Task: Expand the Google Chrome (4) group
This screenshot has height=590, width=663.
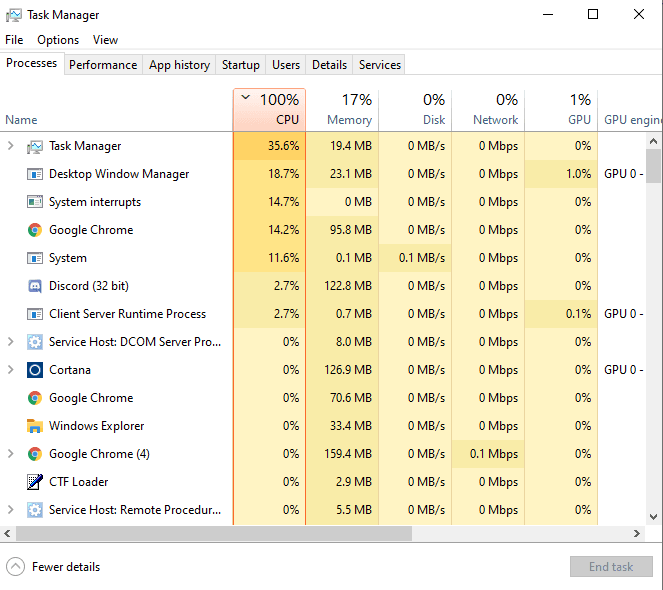Action: click(x=11, y=454)
